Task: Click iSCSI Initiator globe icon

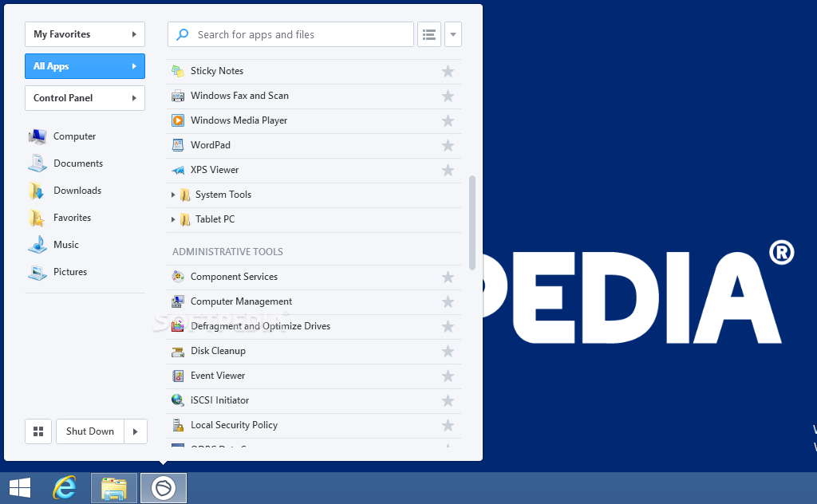Action: click(178, 400)
